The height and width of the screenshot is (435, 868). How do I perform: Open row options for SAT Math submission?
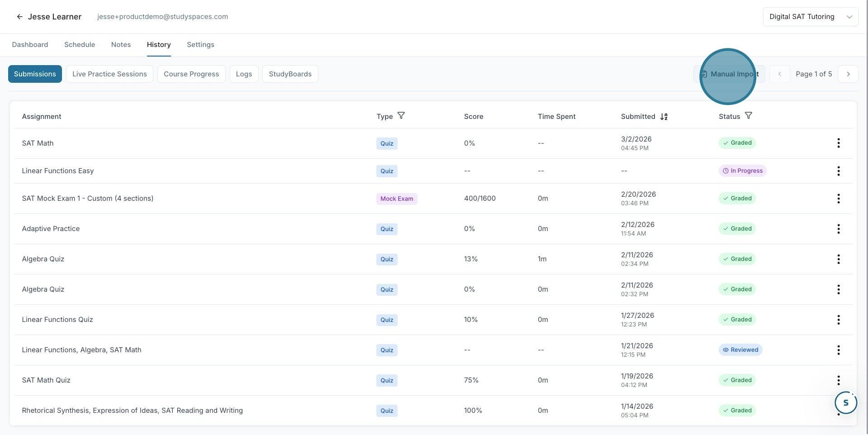click(838, 143)
